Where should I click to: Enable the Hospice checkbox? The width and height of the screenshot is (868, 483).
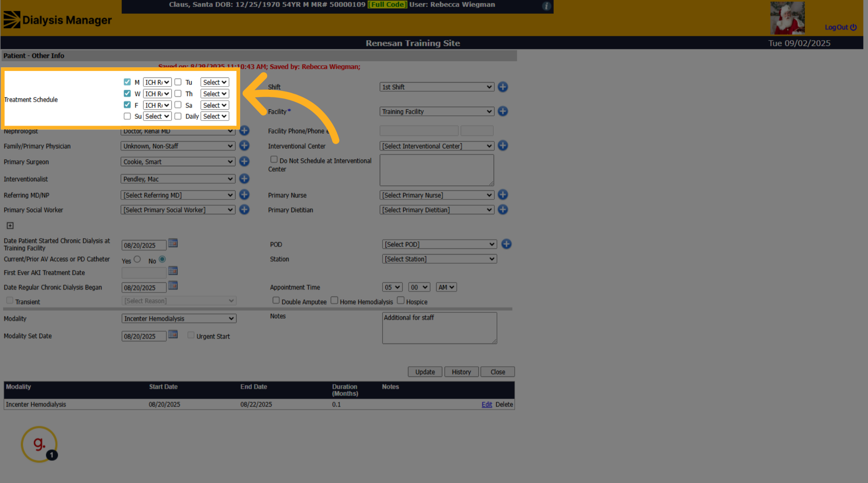(401, 300)
